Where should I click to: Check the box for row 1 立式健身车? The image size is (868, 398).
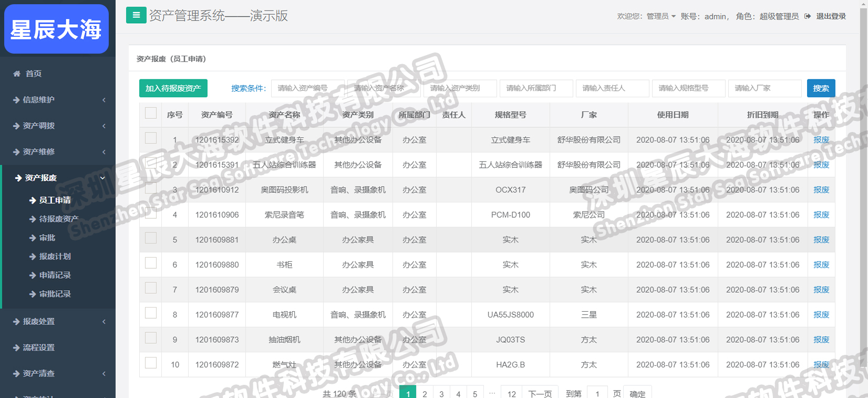pyautogui.click(x=151, y=138)
